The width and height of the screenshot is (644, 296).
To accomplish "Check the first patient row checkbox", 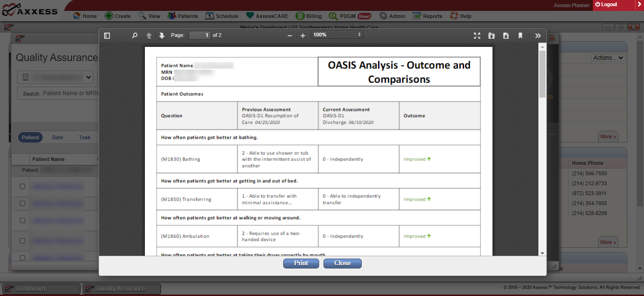I will click(21, 186).
